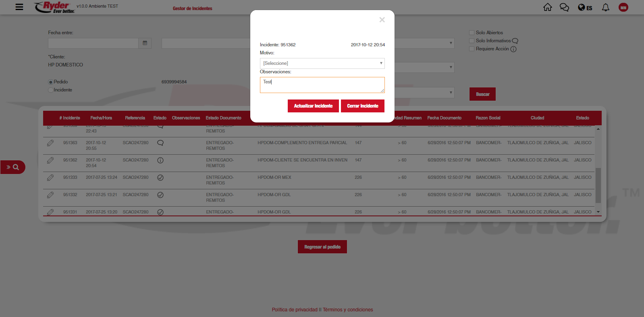The height and width of the screenshot is (317, 644).
Task: Expand the side search panel
Action: 12,167
